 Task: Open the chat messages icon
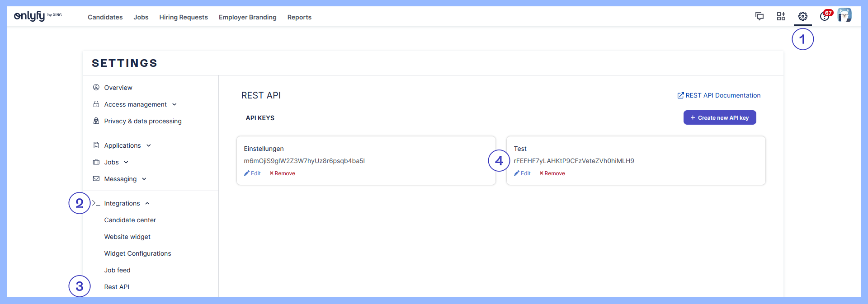click(x=759, y=17)
